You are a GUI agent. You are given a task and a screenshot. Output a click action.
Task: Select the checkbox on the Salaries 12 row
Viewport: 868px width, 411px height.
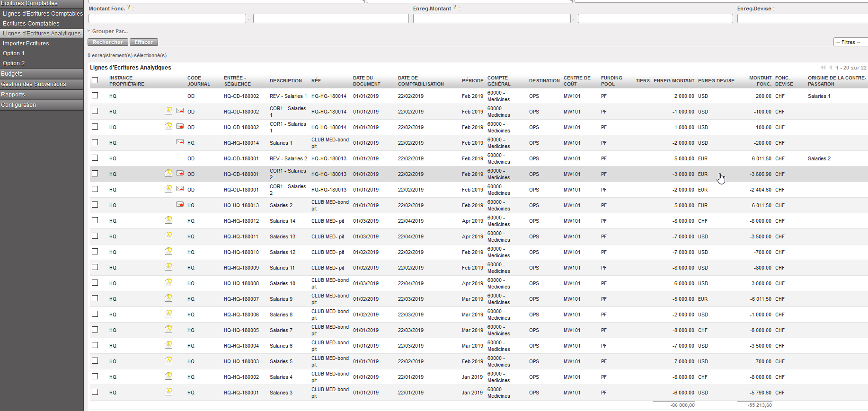tap(95, 252)
